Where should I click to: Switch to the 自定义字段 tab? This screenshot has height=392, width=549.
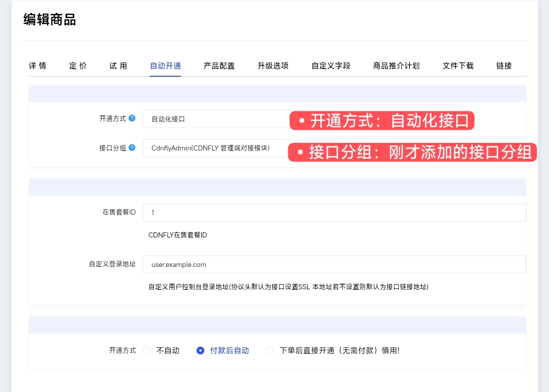330,66
